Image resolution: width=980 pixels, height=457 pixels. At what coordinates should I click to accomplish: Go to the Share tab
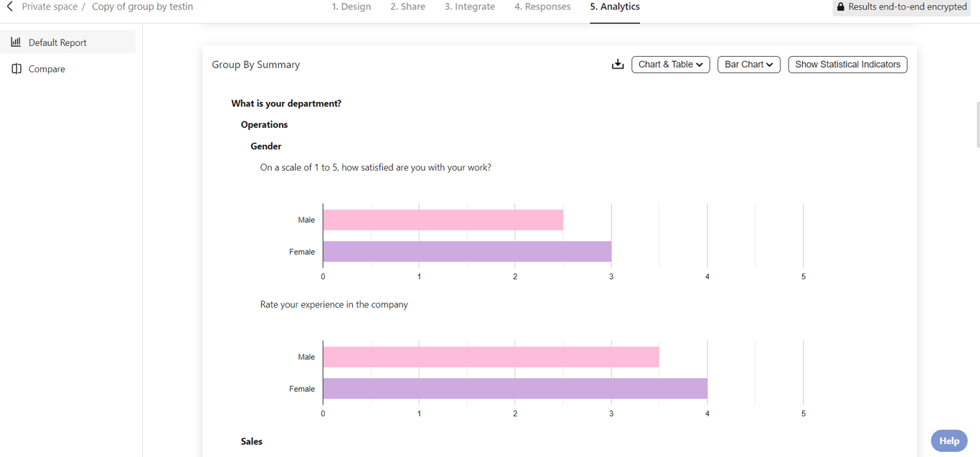pyautogui.click(x=407, y=7)
